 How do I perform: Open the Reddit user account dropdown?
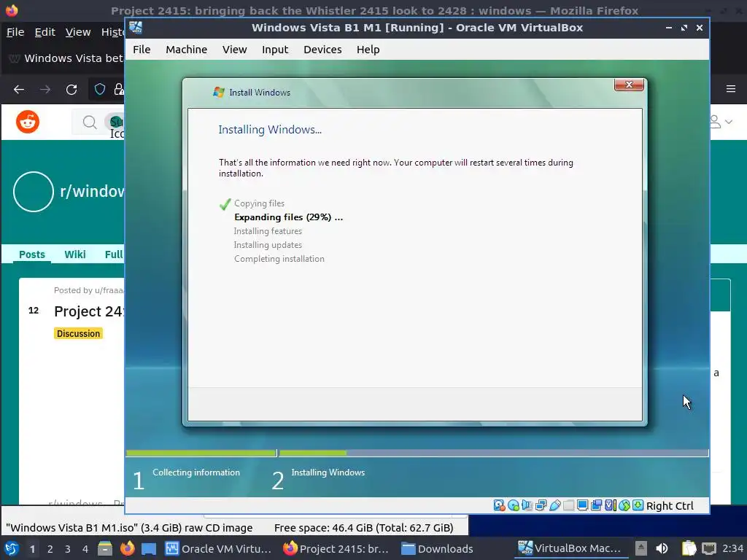tap(721, 122)
